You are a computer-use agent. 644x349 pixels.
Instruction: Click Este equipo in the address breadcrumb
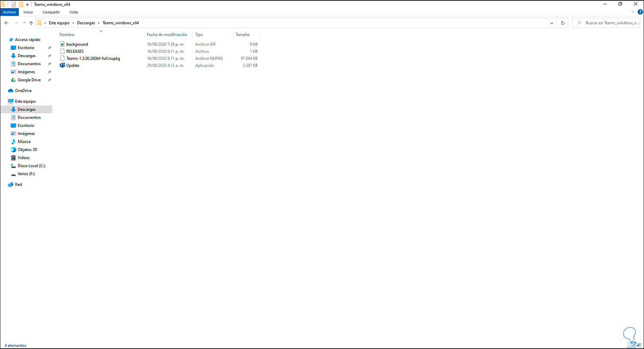point(59,23)
